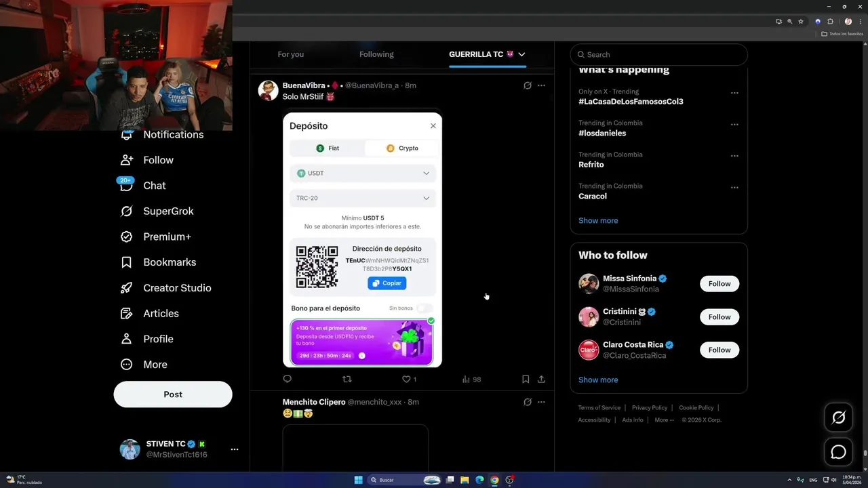This screenshot has width=868, height=488.
Task: Open SuperGrok from the sidebar
Action: (157, 211)
